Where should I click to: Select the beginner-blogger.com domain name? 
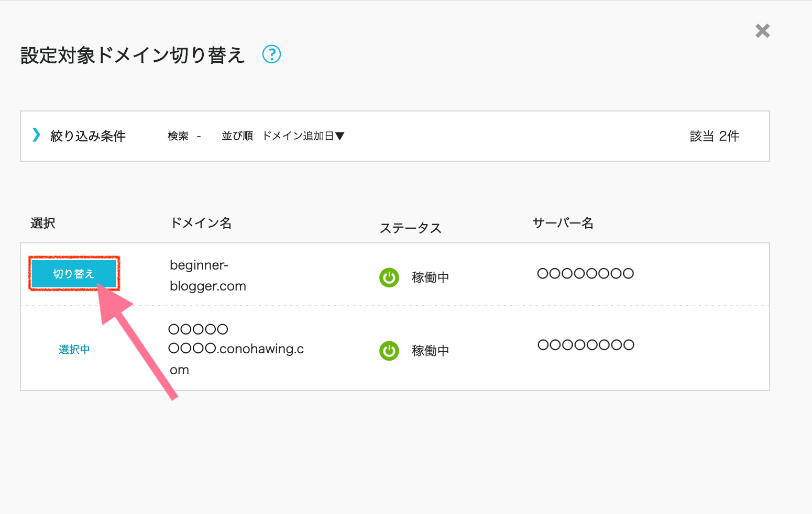click(x=207, y=276)
